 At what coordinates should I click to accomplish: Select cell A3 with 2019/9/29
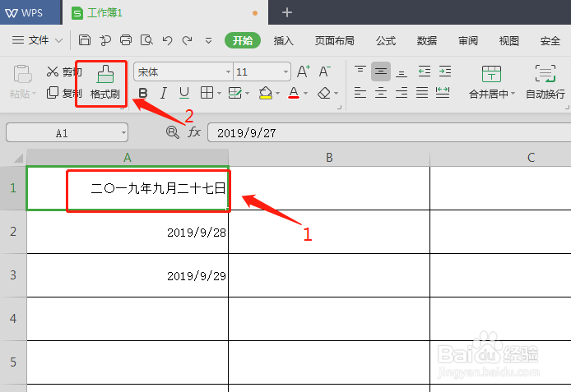click(x=128, y=275)
